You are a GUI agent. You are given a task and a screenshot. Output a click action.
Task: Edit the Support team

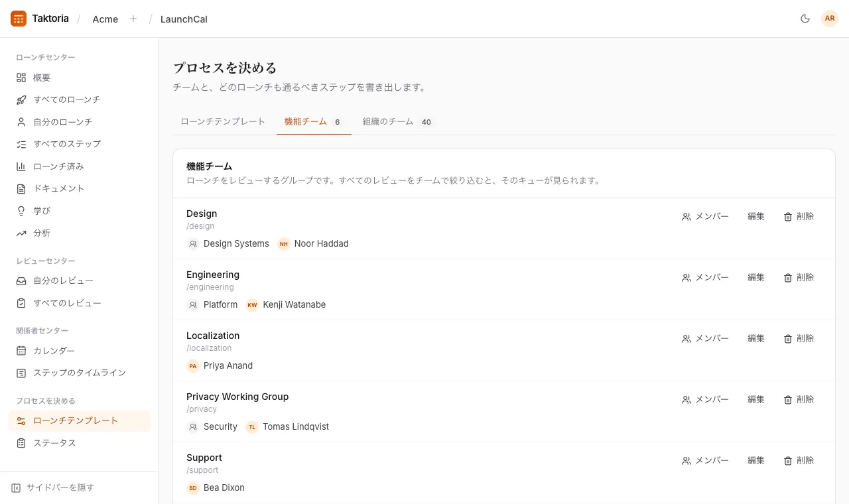[x=756, y=460]
